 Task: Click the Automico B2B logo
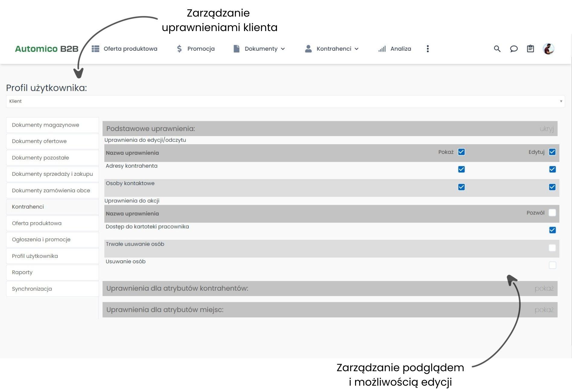47,49
